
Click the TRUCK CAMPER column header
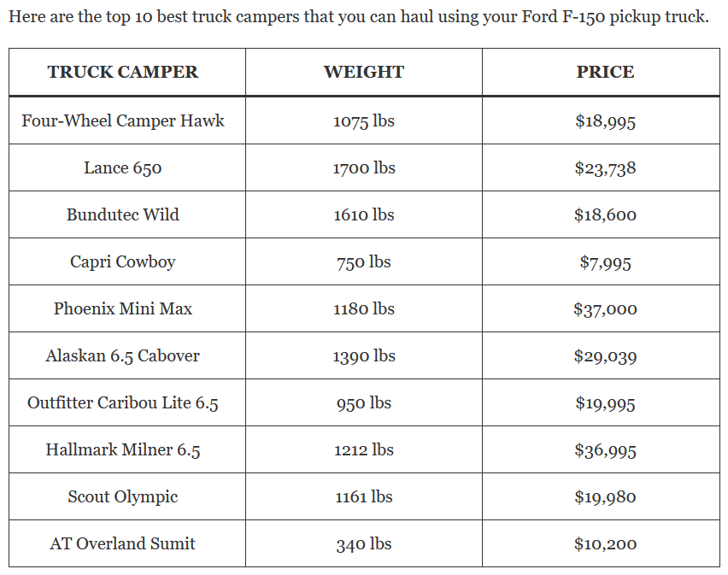[x=123, y=73]
